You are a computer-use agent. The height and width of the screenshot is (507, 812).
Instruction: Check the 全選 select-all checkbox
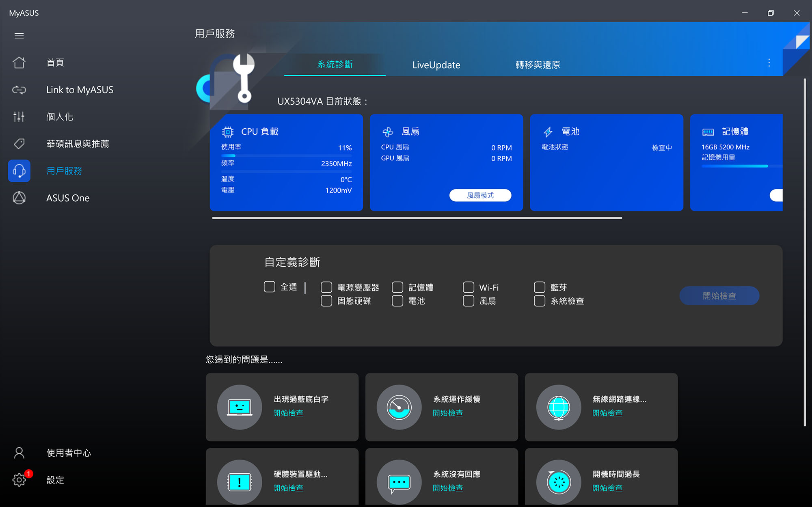tap(270, 287)
